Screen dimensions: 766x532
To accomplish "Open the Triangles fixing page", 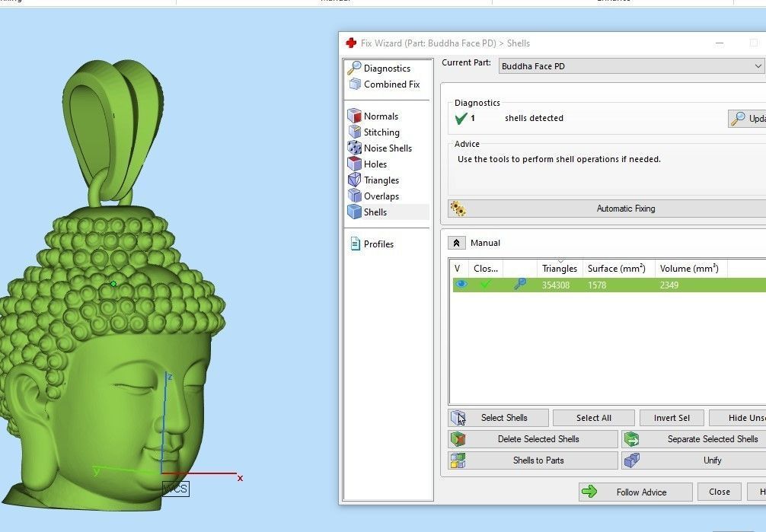I will click(x=374, y=180).
